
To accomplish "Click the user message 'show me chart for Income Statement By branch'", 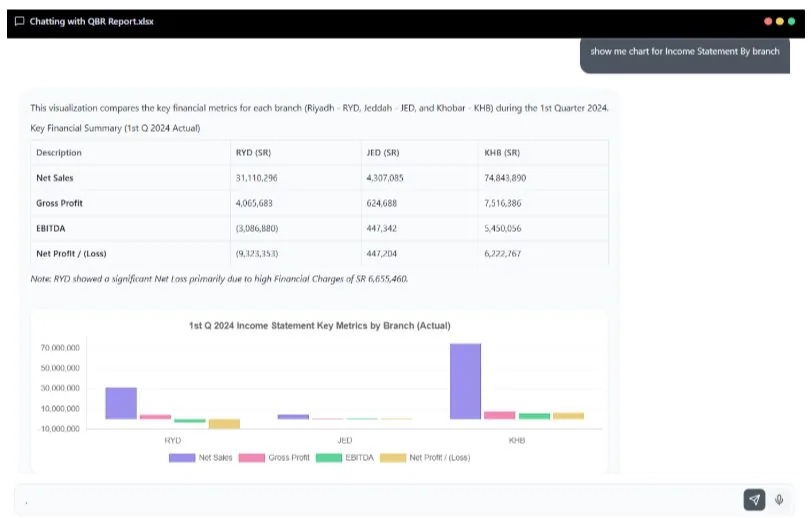I will [685, 52].
